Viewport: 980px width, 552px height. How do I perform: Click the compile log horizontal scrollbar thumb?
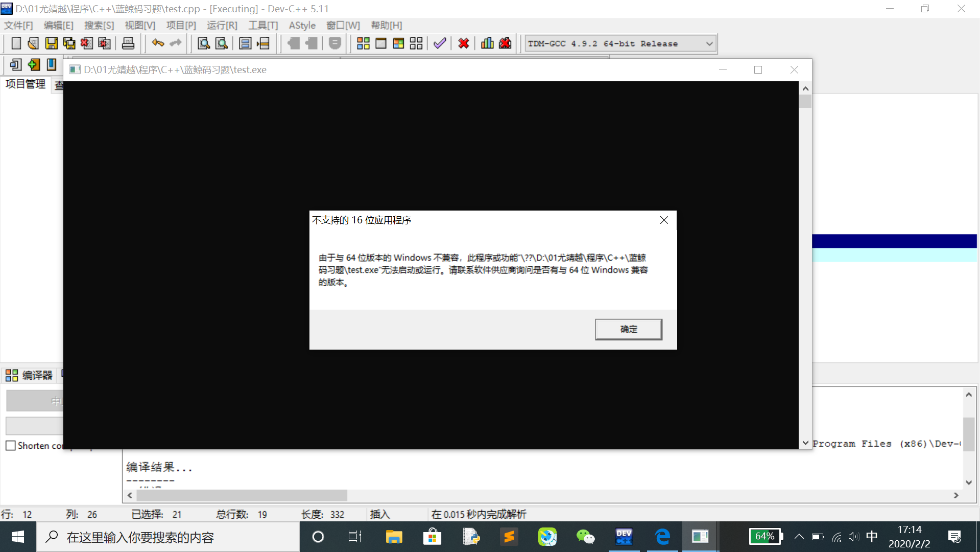click(242, 495)
